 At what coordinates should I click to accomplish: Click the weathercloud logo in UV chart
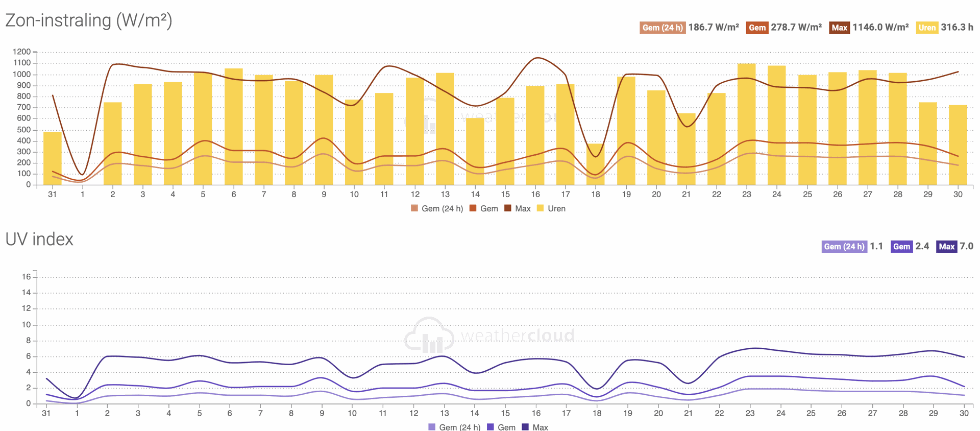489,335
